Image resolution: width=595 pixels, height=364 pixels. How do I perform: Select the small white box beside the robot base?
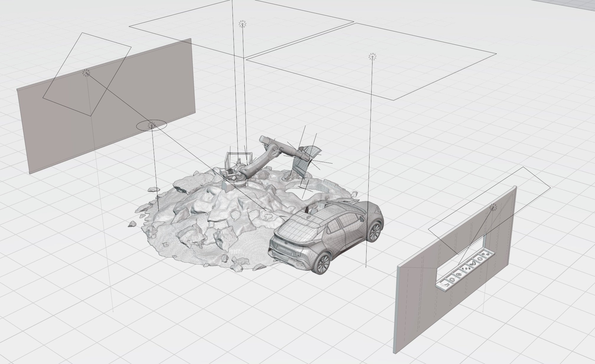pyautogui.click(x=227, y=186)
